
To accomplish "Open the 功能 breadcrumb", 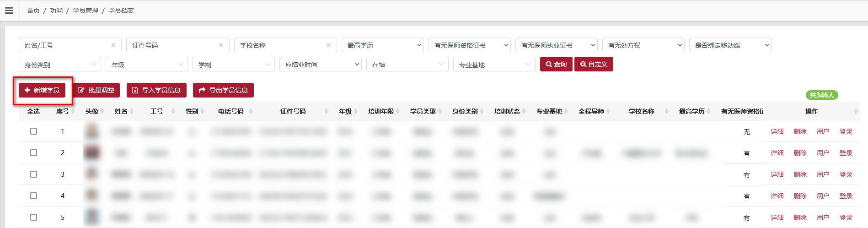I will point(56,11).
